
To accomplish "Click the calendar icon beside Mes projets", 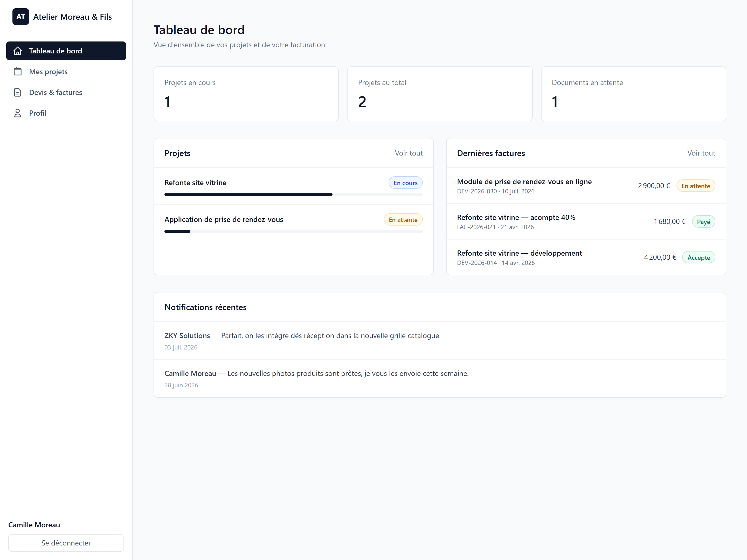I will point(18,72).
